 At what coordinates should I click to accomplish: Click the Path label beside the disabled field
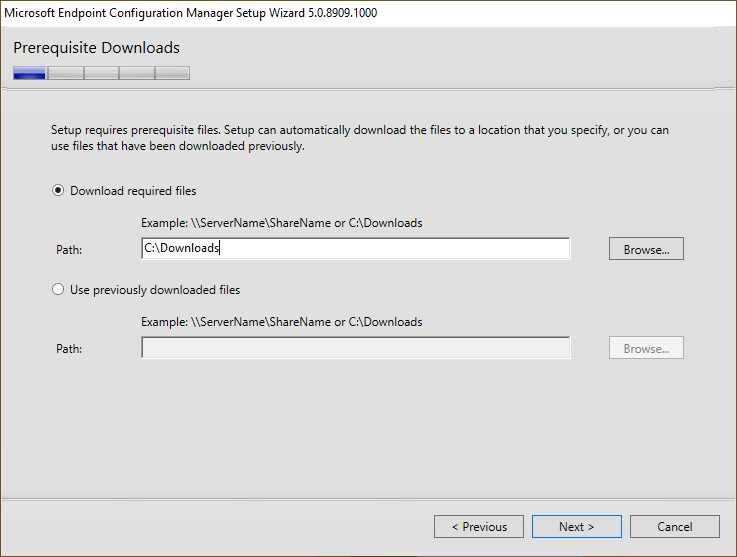coord(69,349)
